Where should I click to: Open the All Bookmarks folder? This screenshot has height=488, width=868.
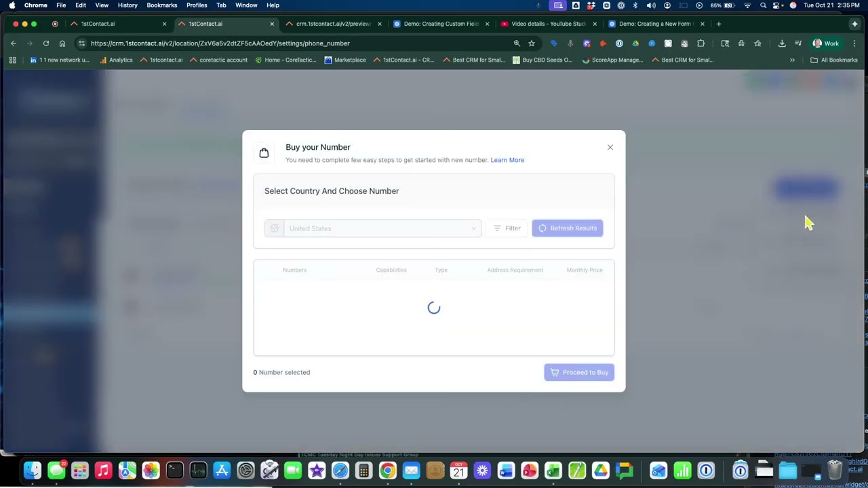point(834,60)
